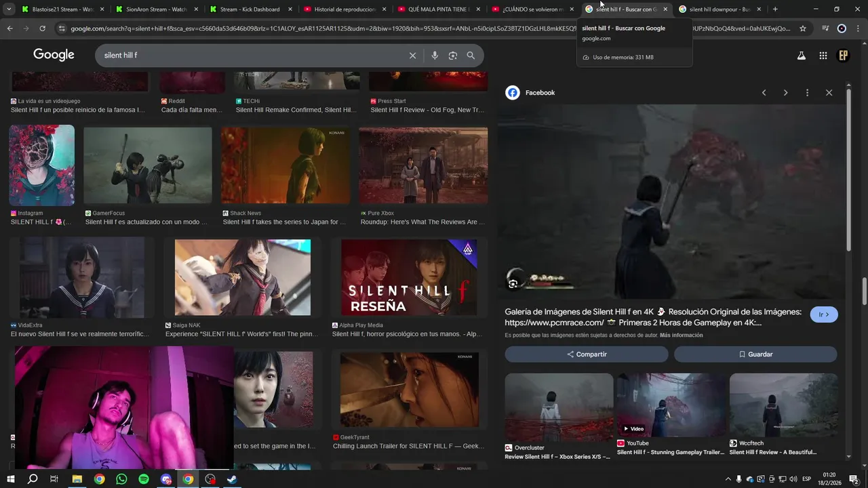Reload the current page
Viewport: 868px width, 488px height.
[x=42, y=28]
